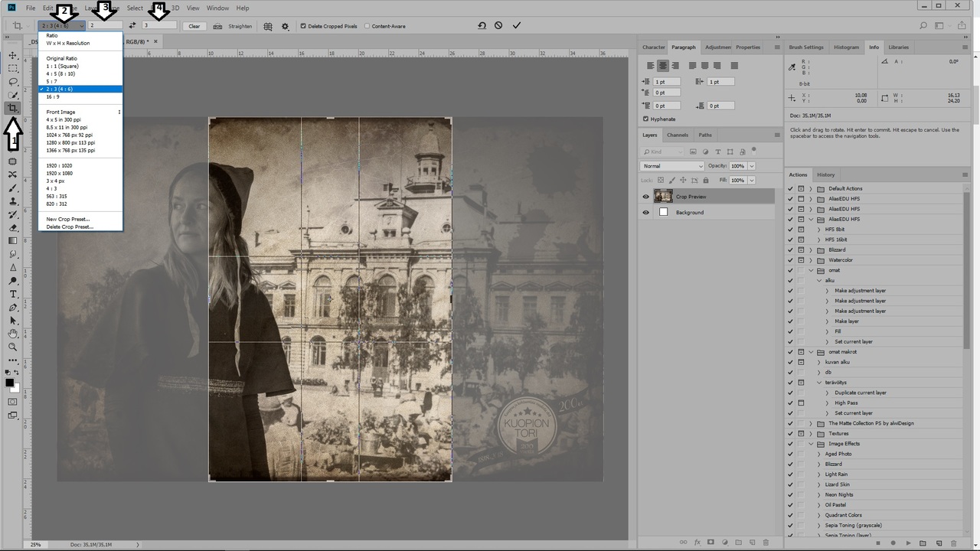Click the Clear button
Screen dimensions: 980x551
[194, 26]
